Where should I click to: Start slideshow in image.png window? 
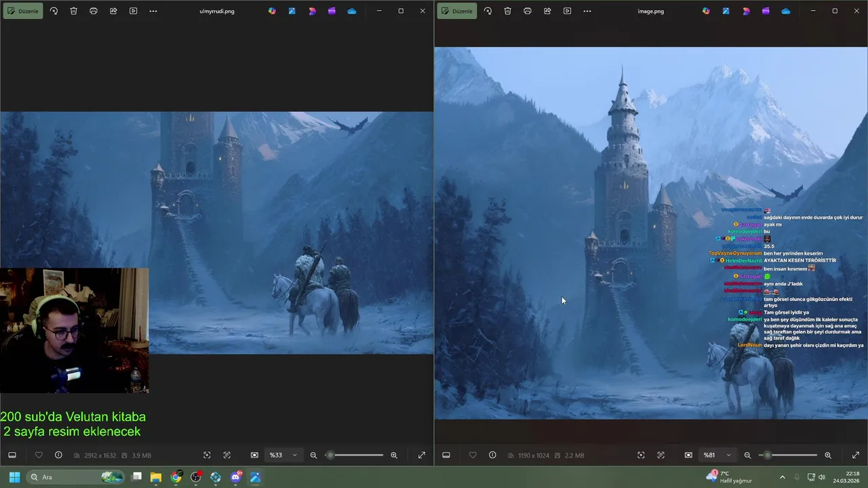(567, 11)
